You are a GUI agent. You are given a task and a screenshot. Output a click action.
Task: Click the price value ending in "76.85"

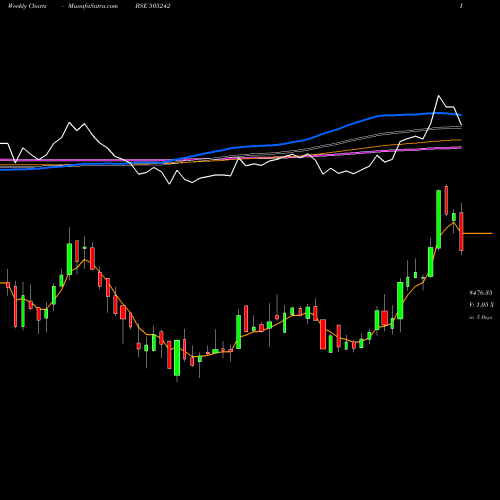(x=481, y=293)
